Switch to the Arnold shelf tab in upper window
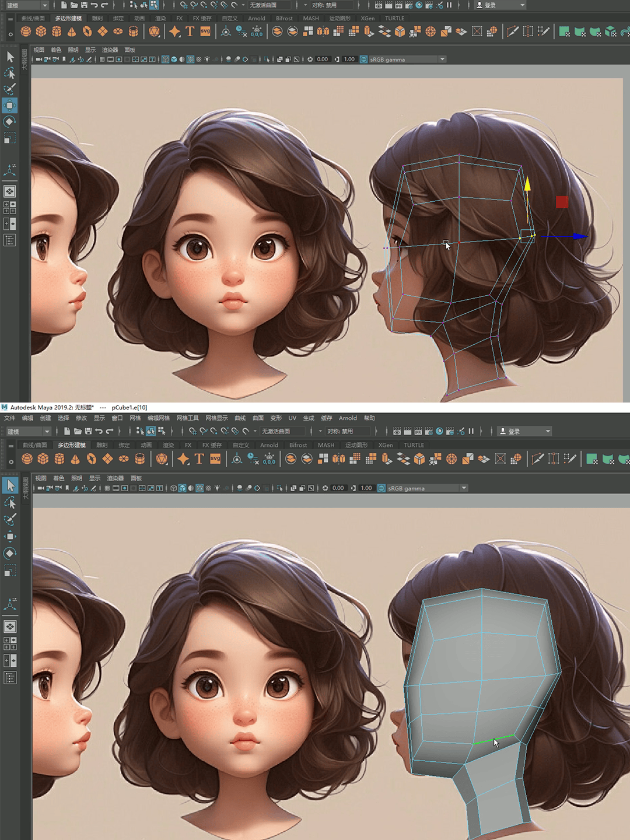The image size is (630, 840). pos(256,18)
